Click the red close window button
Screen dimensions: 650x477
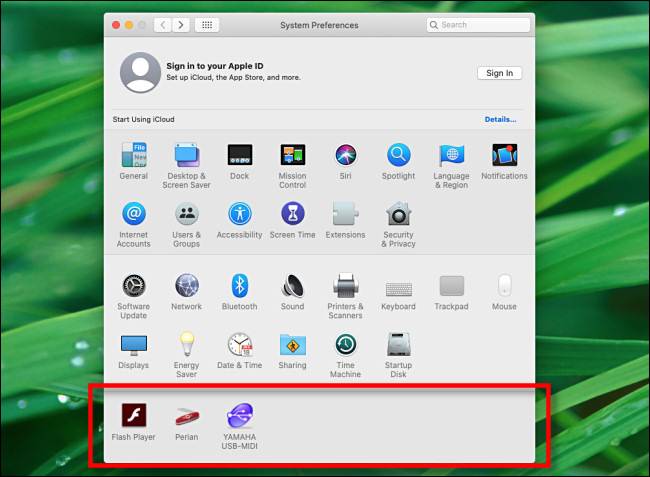coord(116,25)
